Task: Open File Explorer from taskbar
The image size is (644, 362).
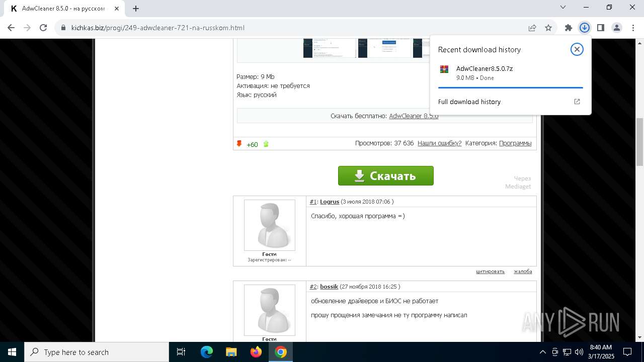Action: 231,352
